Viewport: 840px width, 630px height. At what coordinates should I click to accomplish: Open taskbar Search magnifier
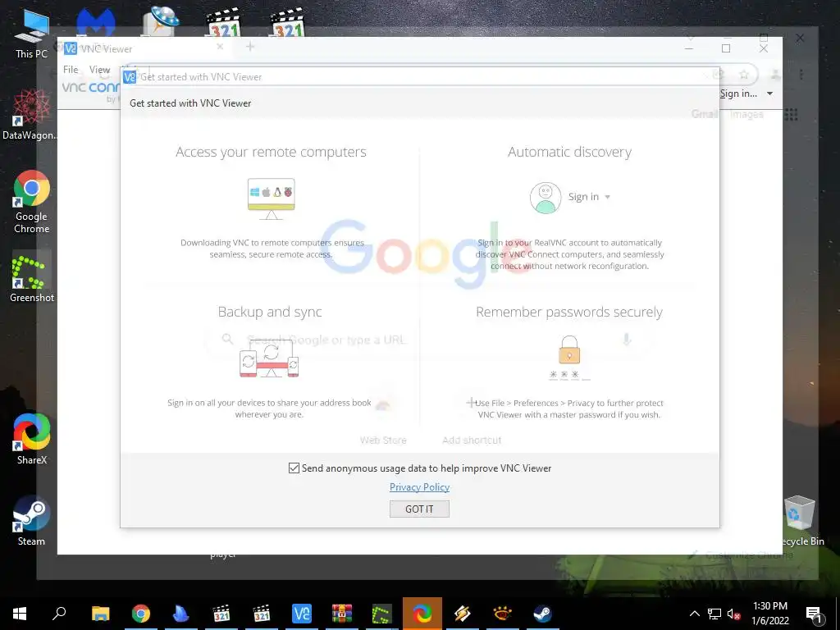59,614
